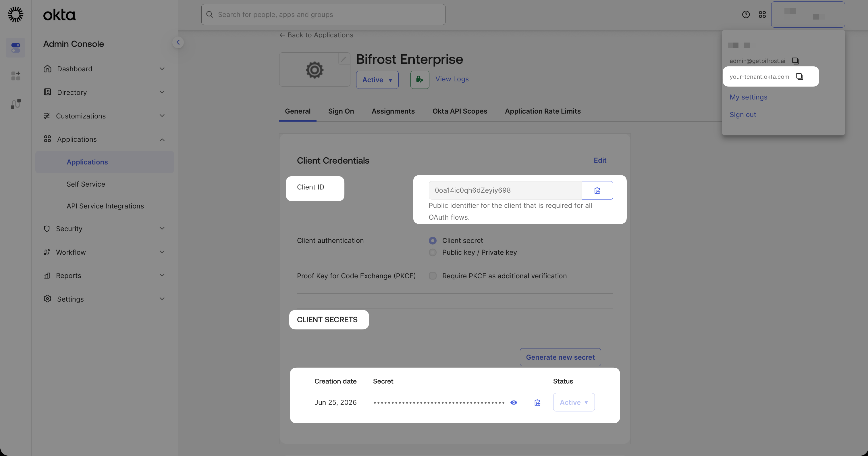Click the Customizations sliders icon
This screenshot has height=456, width=868.
[47, 116]
